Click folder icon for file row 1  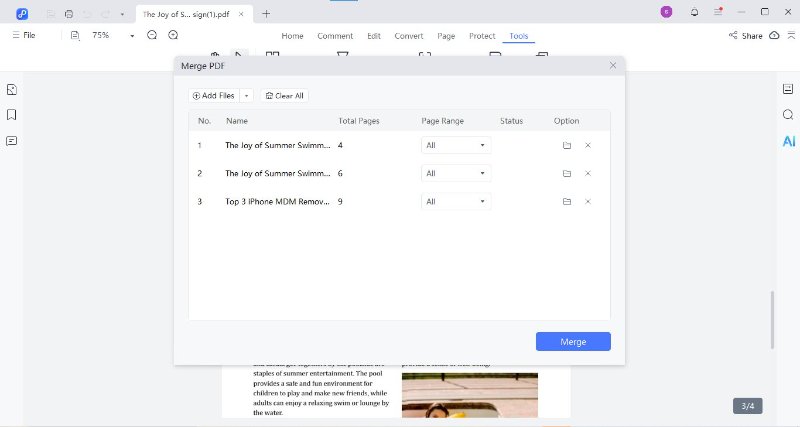[567, 145]
